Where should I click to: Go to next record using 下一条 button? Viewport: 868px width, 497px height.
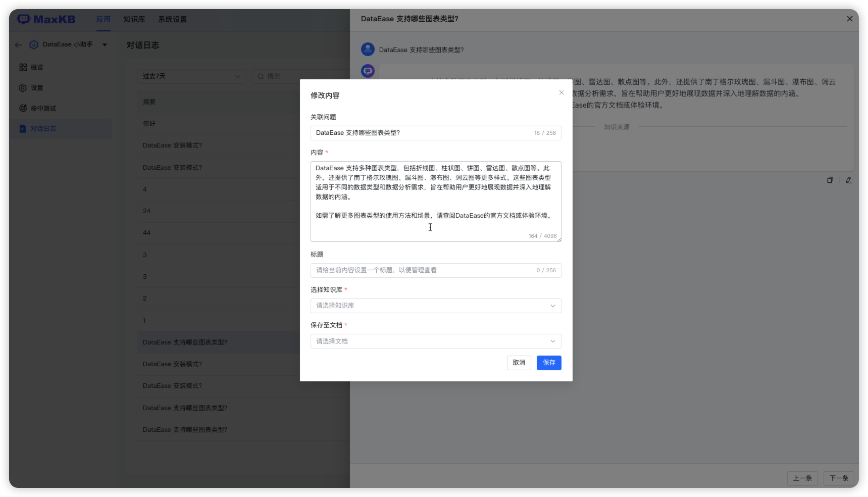[x=838, y=478]
